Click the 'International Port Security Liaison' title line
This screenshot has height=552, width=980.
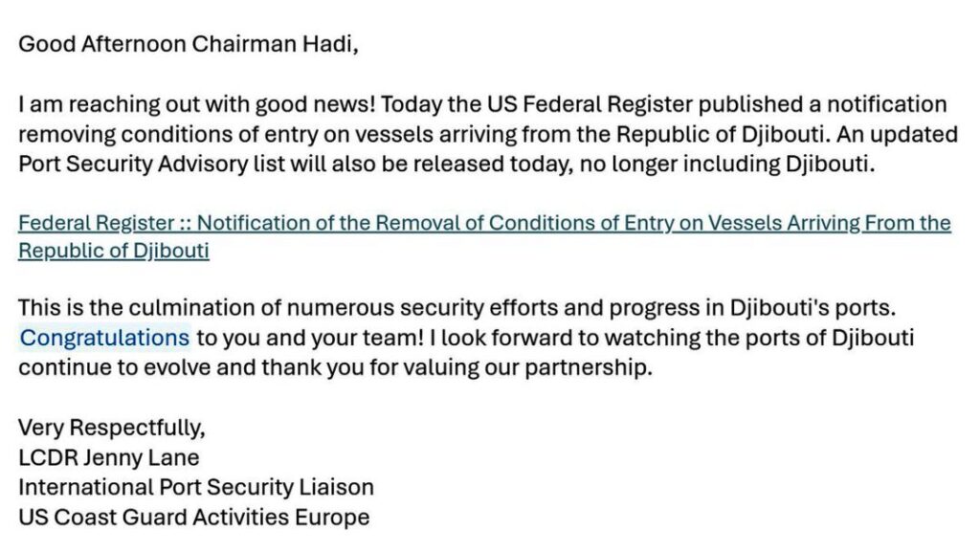click(x=196, y=488)
